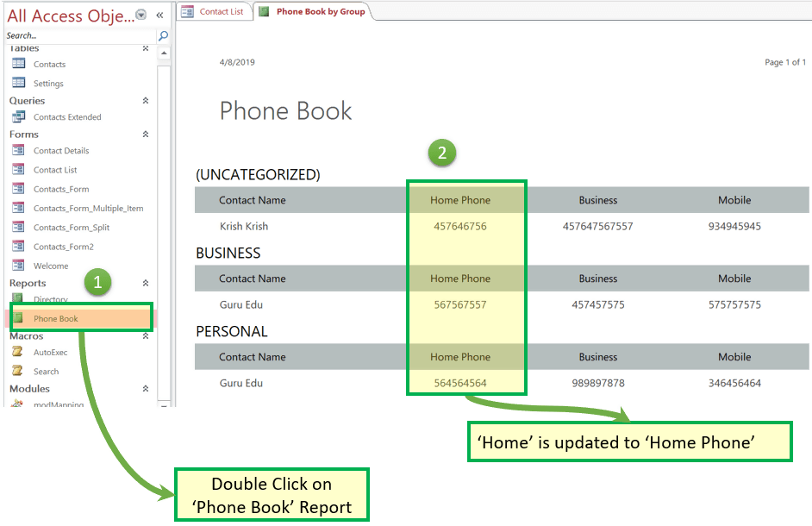812x526 pixels.
Task: Click the Settings table icon
Action: click(x=18, y=83)
